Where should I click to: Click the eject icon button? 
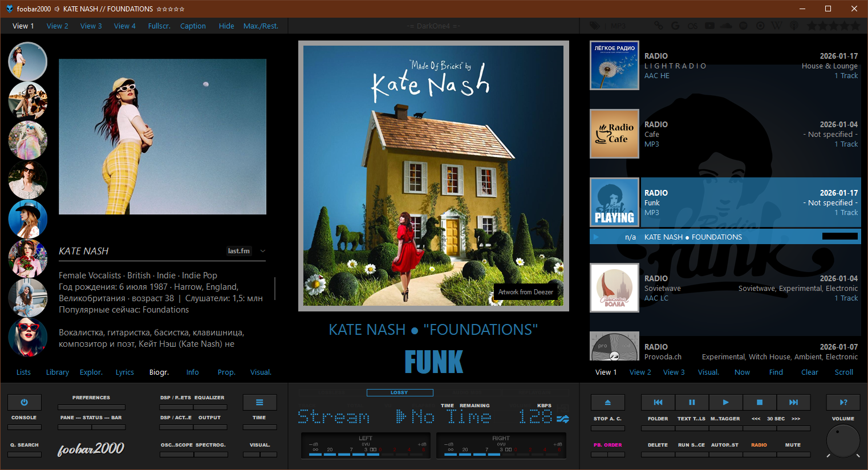tap(607, 402)
